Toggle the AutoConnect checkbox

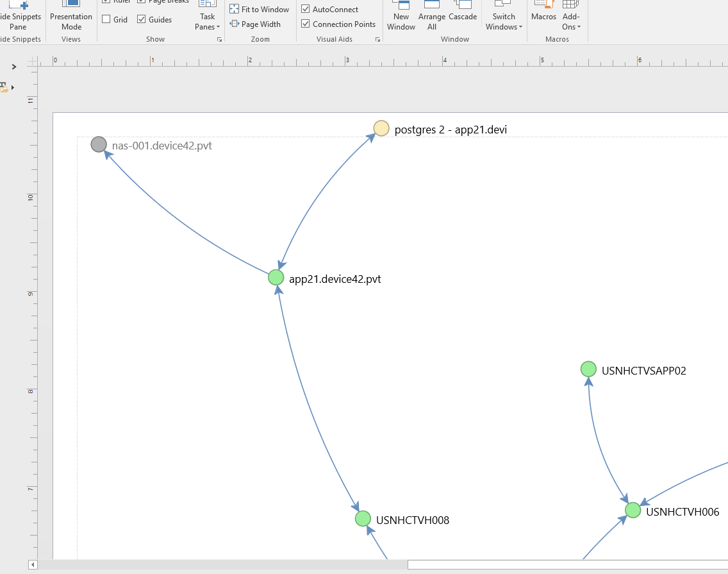[306, 9]
